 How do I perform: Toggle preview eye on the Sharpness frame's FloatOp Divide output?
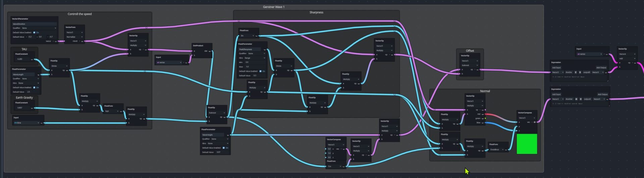tap(291, 70)
